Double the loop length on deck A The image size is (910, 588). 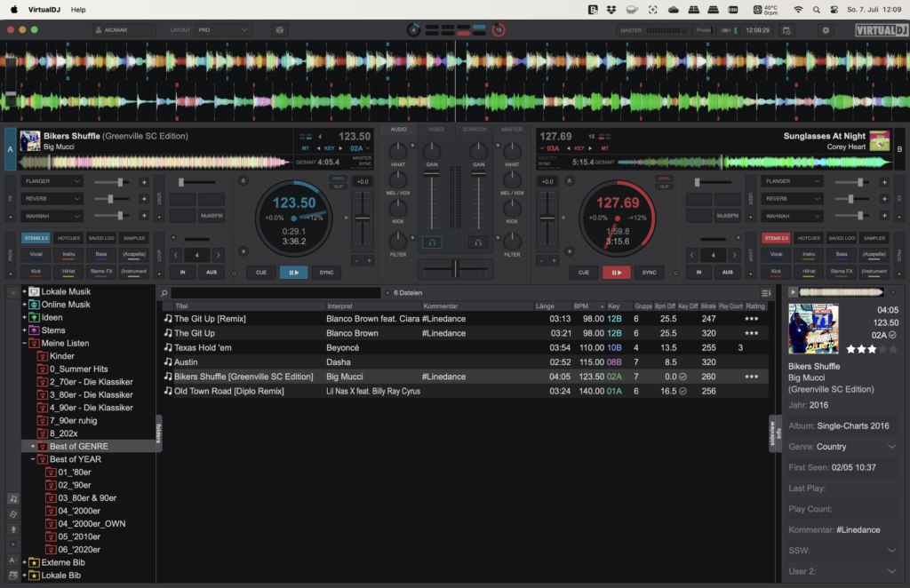219,255
